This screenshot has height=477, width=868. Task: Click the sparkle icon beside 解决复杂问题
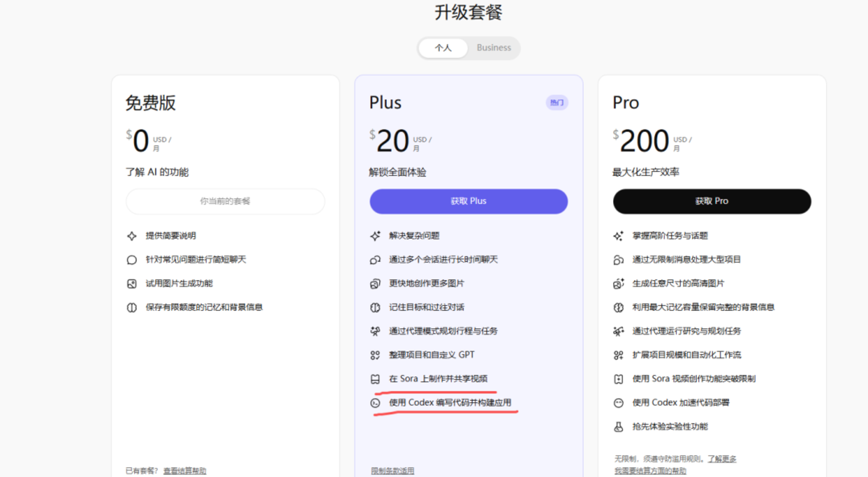point(374,236)
